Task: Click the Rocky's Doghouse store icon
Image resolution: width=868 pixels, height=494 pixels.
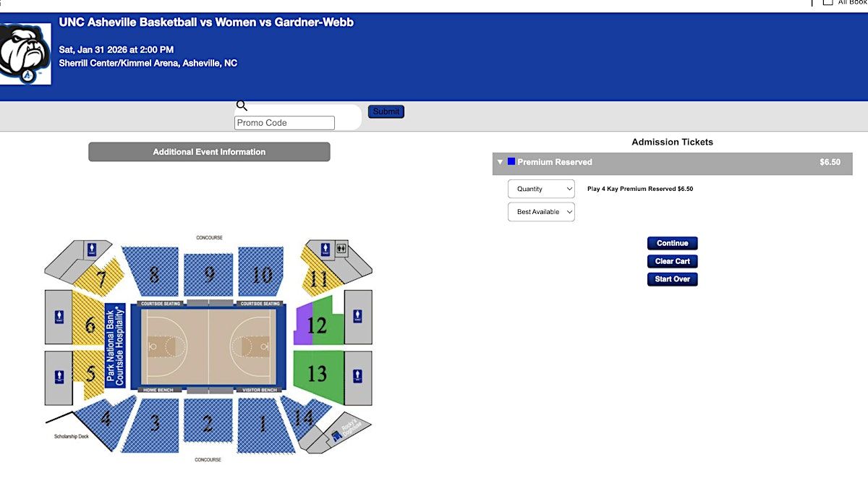Action: click(336, 436)
